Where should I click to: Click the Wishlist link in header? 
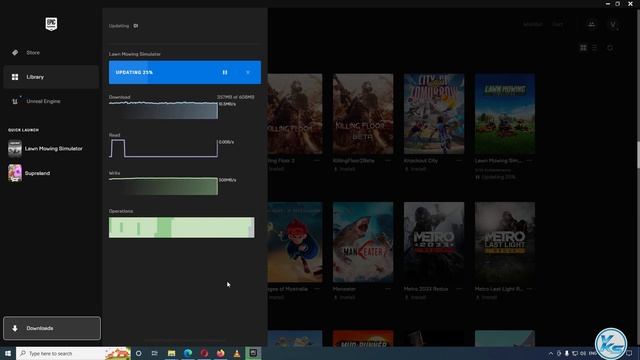pos(533,24)
